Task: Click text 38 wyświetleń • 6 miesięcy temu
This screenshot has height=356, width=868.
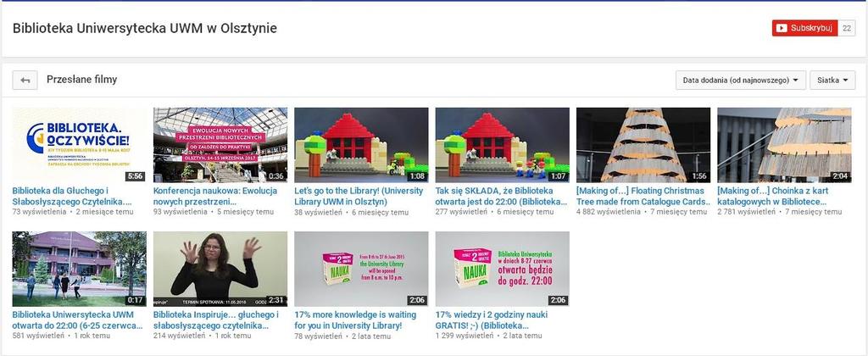Action: (x=353, y=212)
